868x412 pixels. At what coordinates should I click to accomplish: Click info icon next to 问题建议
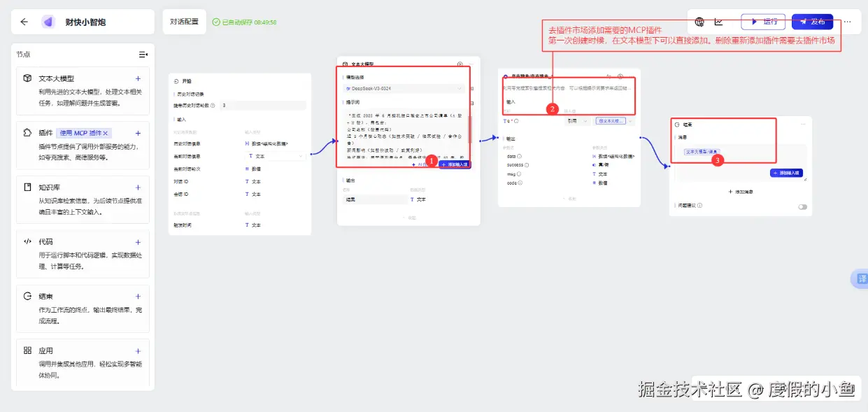(699, 206)
